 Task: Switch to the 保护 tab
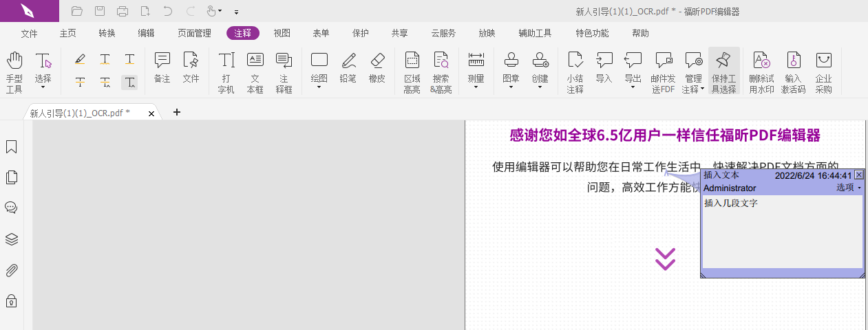pyautogui.click(x=360, y=33)
